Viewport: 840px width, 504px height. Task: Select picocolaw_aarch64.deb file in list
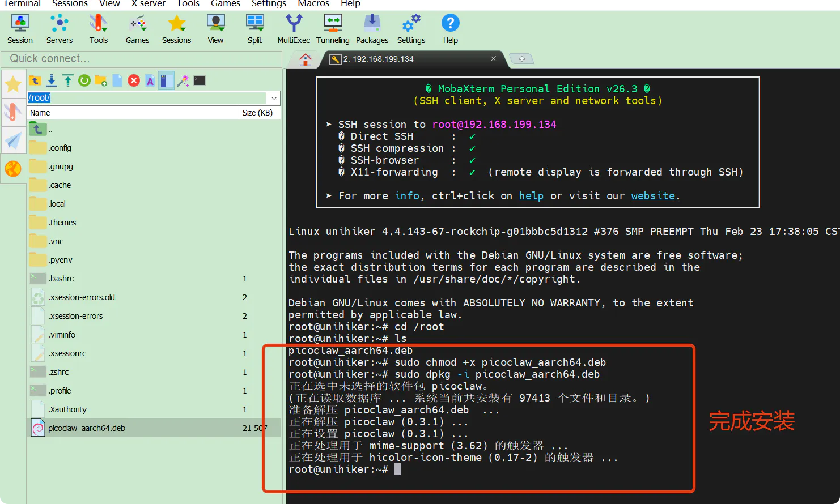(x=154, y=428)
